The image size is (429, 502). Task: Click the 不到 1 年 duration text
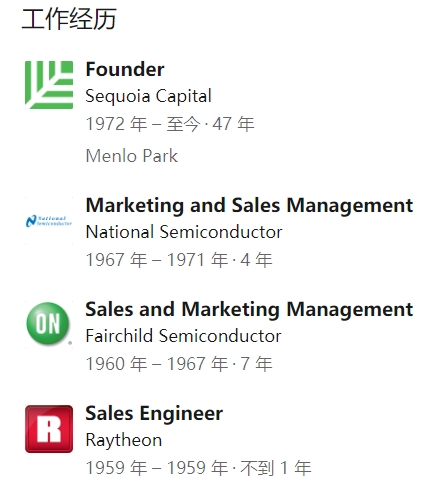click(276, 468)
